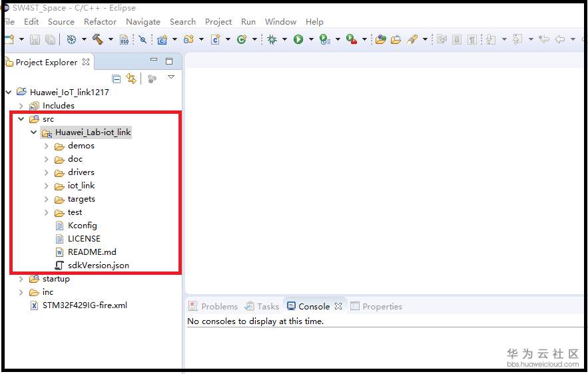The width and height of the screenshot is (588, 374).
Task: Click the Open Task folder icon
Action: pos(396,39)
